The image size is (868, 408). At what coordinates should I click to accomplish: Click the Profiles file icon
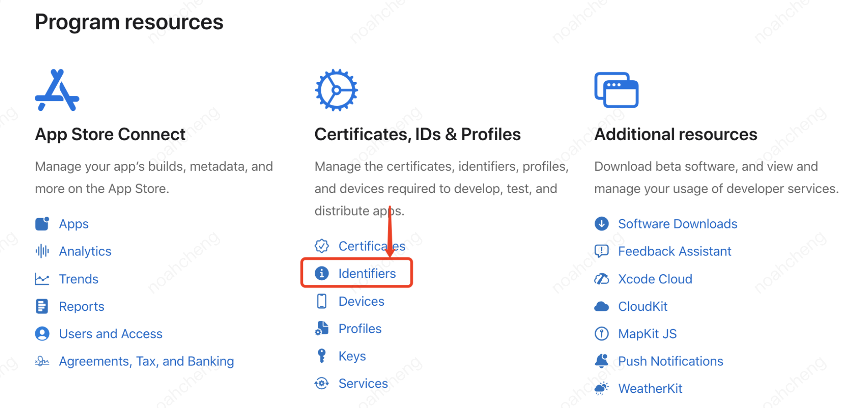322,329
